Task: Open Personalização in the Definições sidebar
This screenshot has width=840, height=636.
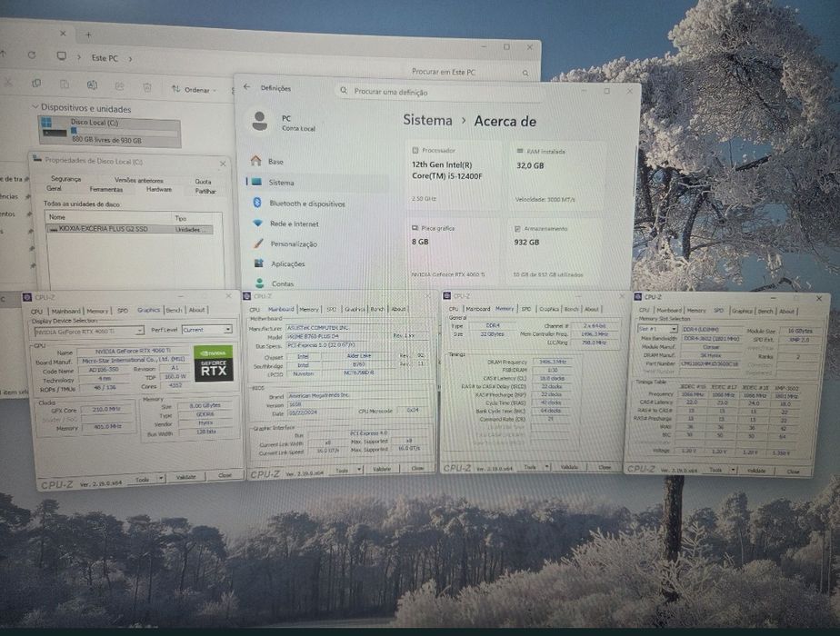Action: pyautogui.click(x=317, y=243)
